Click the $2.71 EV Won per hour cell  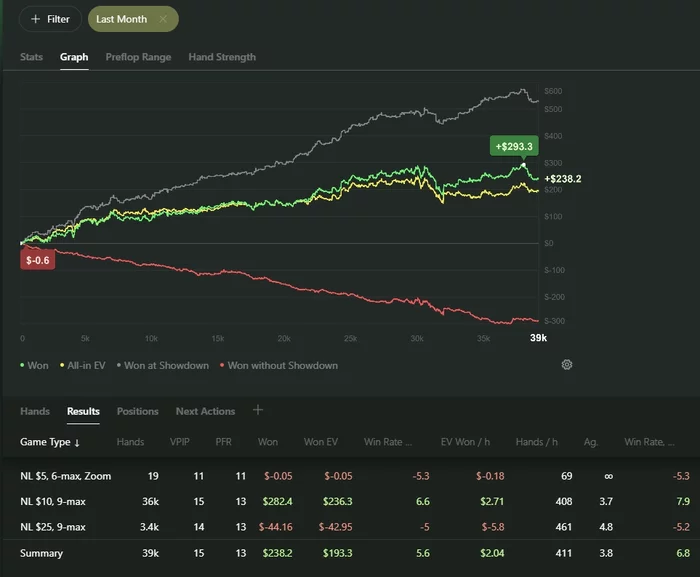click(x=492, y=502)
